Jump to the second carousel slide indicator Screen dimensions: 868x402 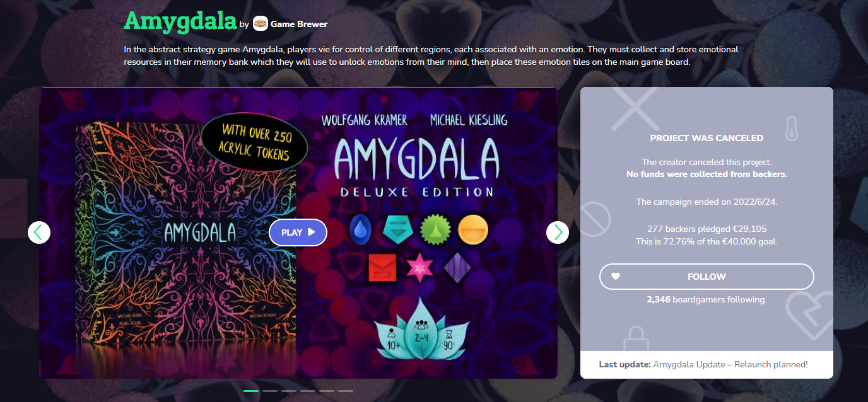pyautogui.click(x=270, y=391)
